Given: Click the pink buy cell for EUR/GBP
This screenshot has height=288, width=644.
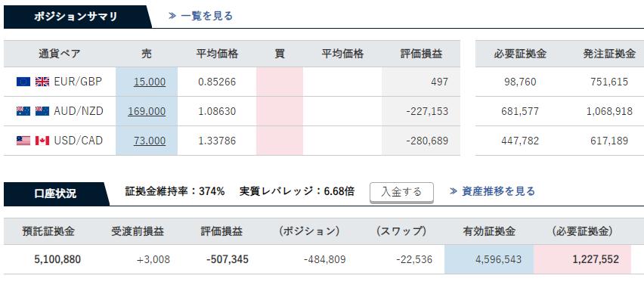Looking at the screenshot, I should (280, 82).
